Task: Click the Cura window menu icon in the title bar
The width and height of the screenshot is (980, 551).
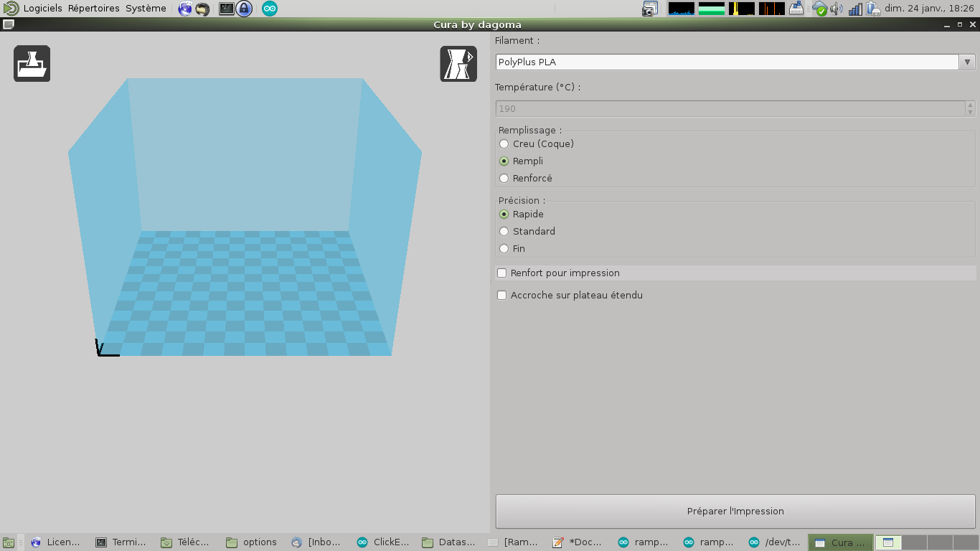Action: pyautogui.click(x=8, y=24)
